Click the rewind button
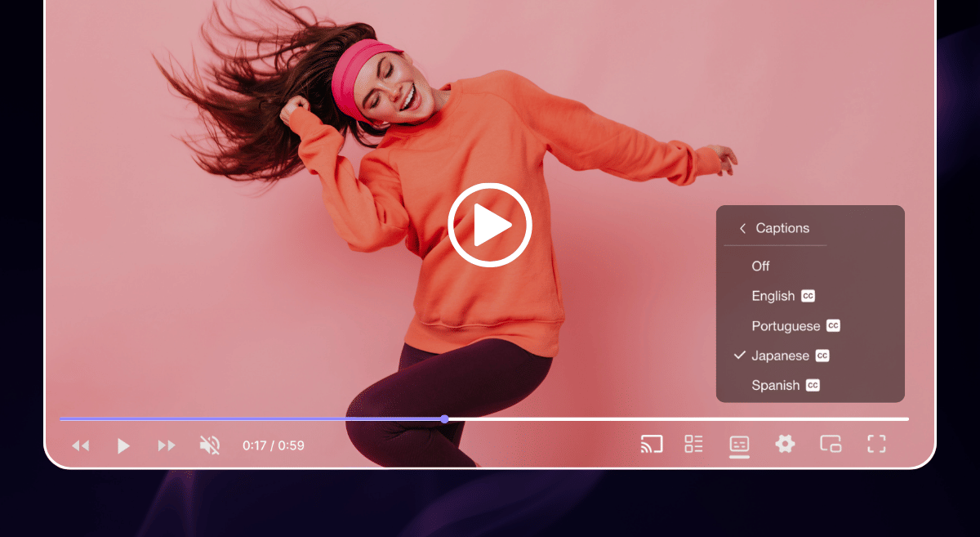 click(x=80, y=445)
